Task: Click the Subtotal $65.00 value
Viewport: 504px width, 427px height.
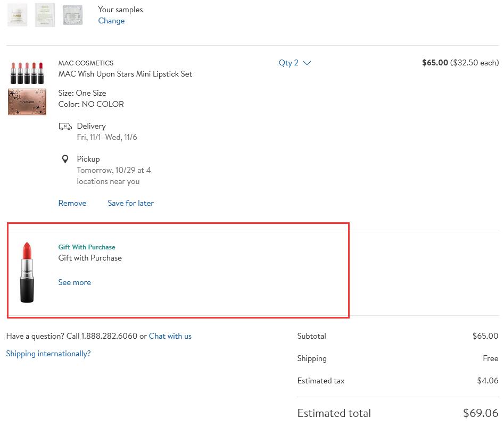Action: point(485,336)
